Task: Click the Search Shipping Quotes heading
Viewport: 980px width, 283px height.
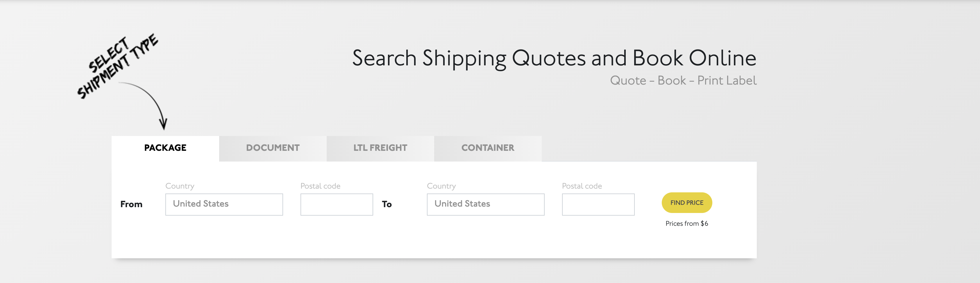Action: [x=554, y=58]
